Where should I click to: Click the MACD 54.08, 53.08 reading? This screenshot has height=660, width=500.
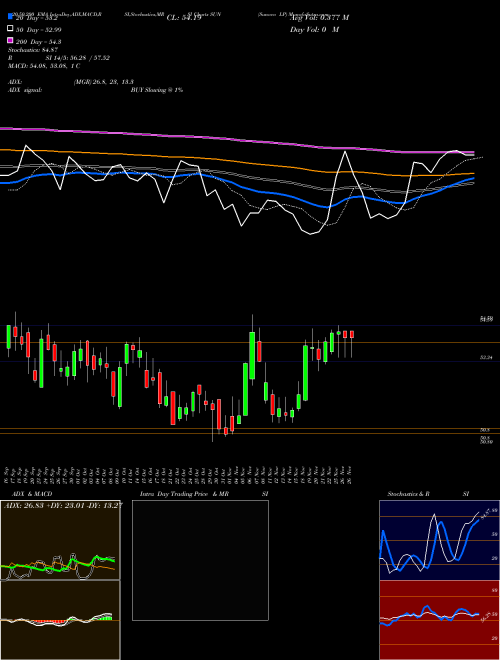click(x=44, y=66)
